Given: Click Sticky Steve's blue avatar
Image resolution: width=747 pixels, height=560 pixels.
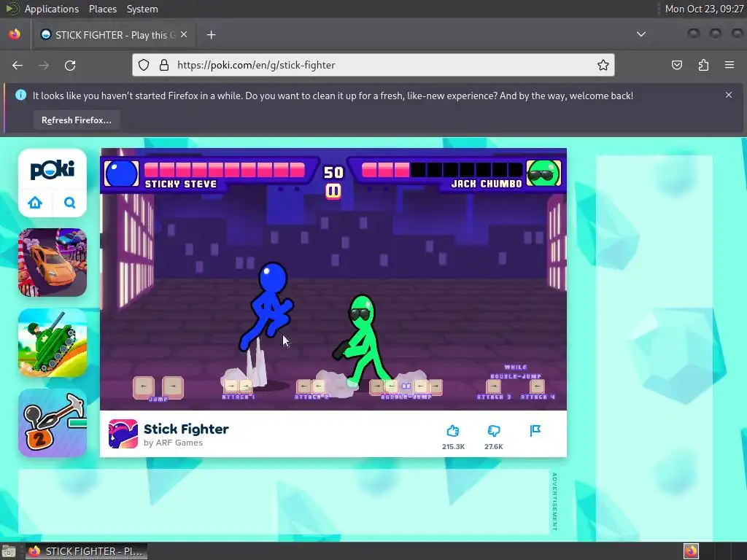Looking at the screenshot, I should coord(121,174).
